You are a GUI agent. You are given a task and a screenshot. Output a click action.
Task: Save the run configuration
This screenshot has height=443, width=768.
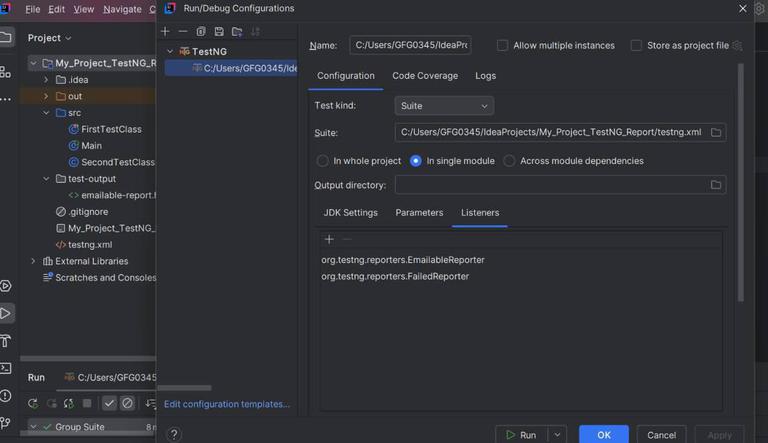tap(219, 31)
